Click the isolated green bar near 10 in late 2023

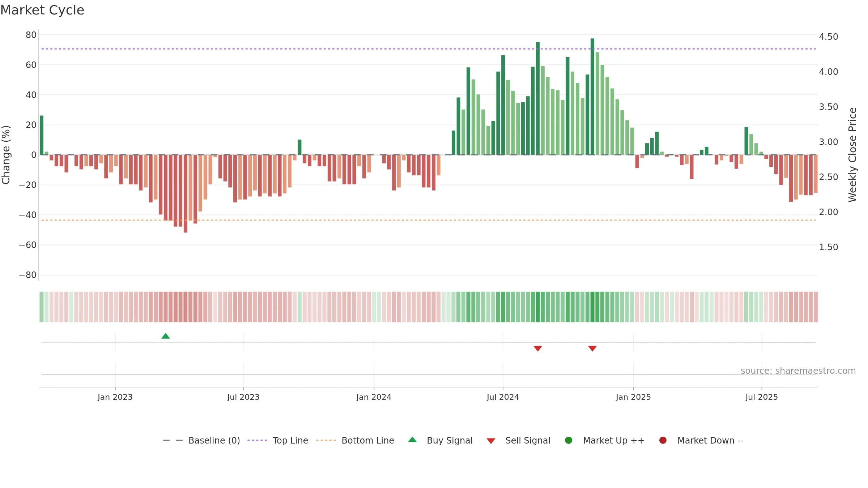(299, 147)
